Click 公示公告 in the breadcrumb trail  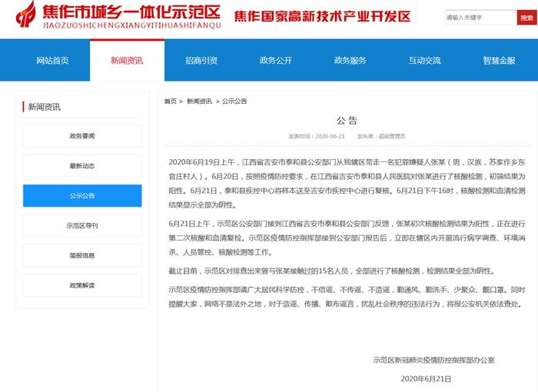coord(234,101)
